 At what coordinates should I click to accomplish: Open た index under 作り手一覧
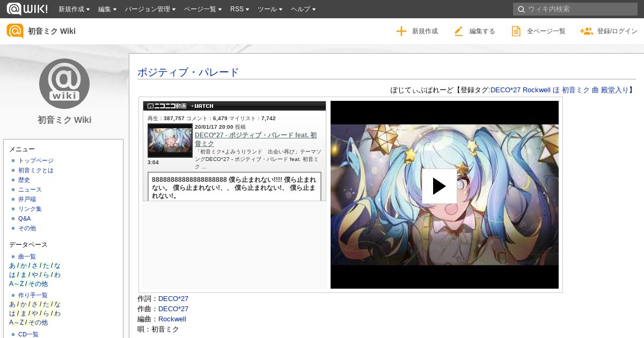(46, 304)
